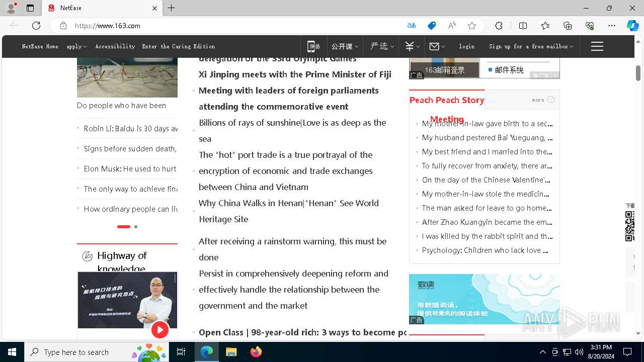
Task: Open Enter the Caring Edition
Action: pos(179,46)
